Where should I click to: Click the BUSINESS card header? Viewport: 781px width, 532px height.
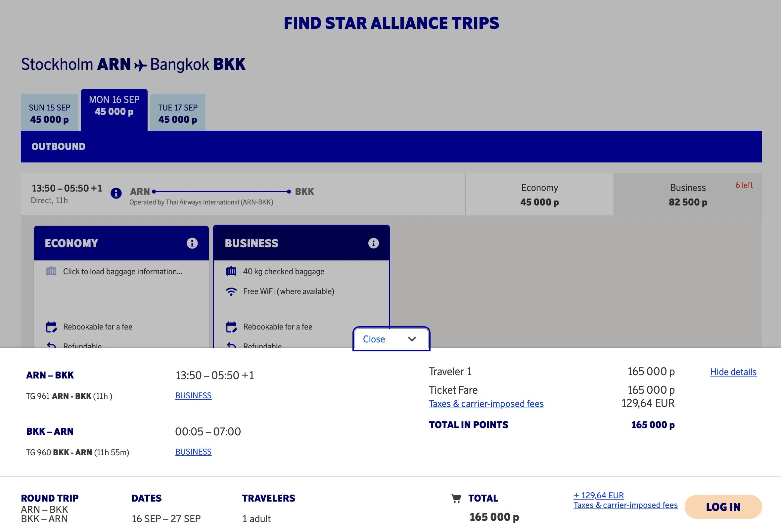(x=301, y=243)
